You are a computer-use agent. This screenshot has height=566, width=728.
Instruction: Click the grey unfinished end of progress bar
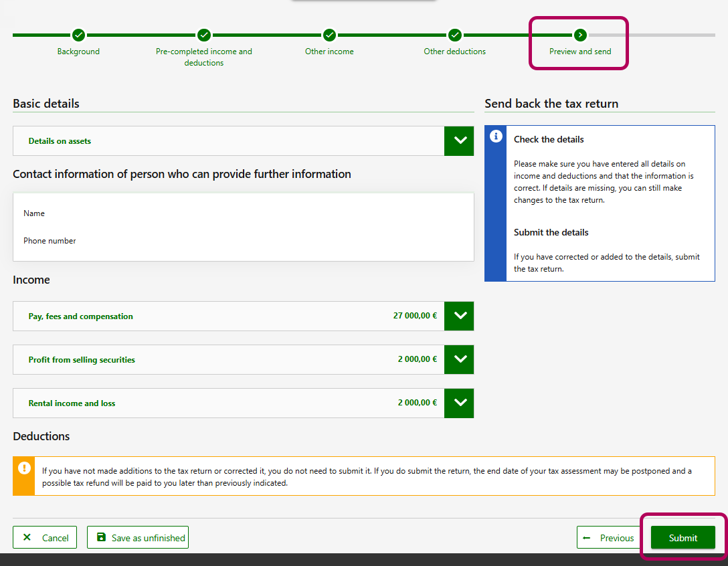(669, 35)
